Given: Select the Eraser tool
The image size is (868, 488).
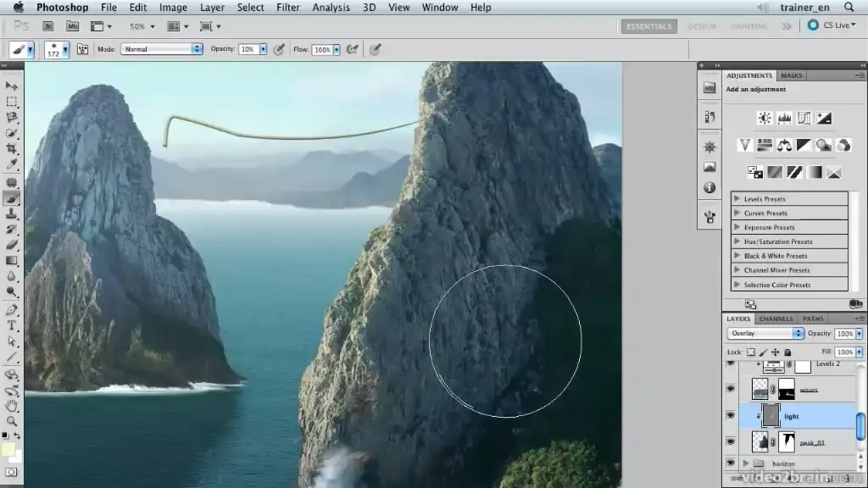Looking at the screenshot, I should [x=12, y=245].
